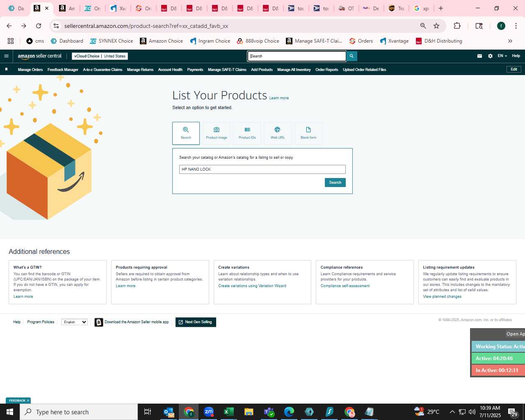Open the English language selector in the footer
The width and height of the screenshot is (525, 420).
pyautogui.click(x=74, y=322)
